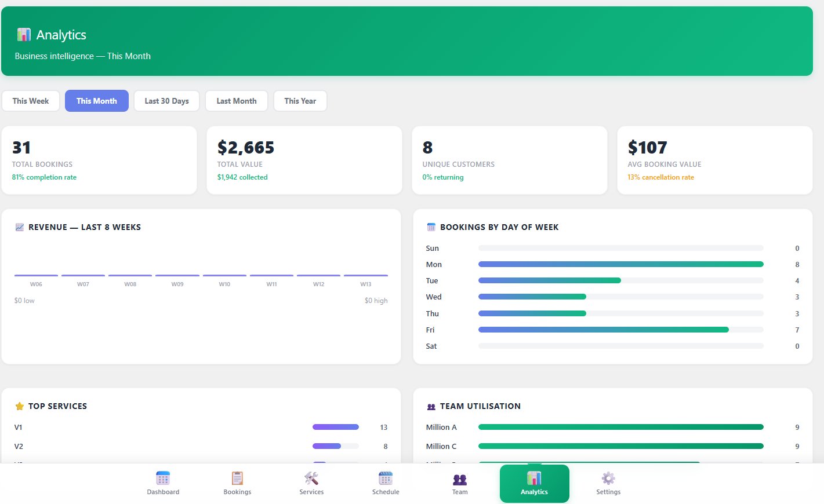Click the Bookings book icon in bottom navigation
Image resolution: width=824 pixels, height=504 pixels.
pyautogui.click(x=237, y=477)
